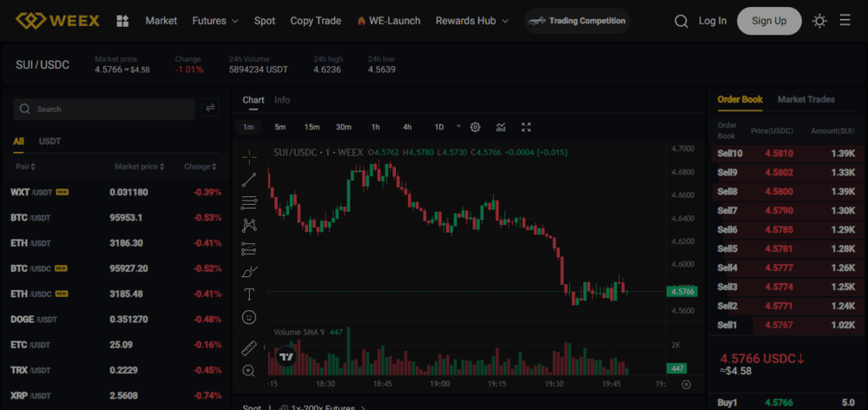
Task: Select the BTC/USDC pair row
Action: (115, 268)
